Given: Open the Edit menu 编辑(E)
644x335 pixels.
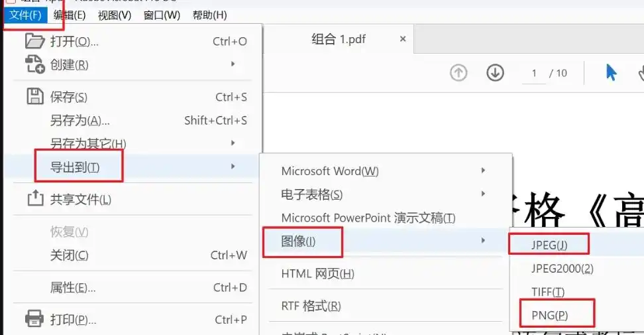Looking at the screenshot, I should pyautogui.click(x=70, y=15).
